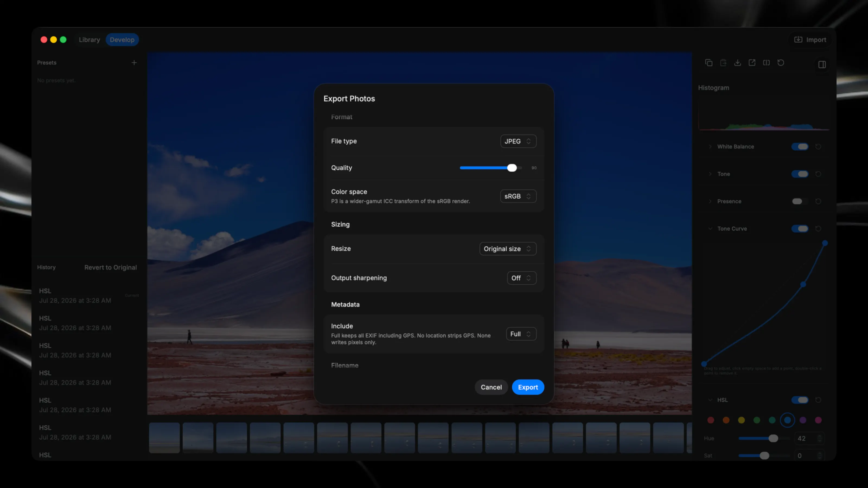Reset the HSL section
The height and width of the screenshot is (488, 868).
(x=818, y=400)
